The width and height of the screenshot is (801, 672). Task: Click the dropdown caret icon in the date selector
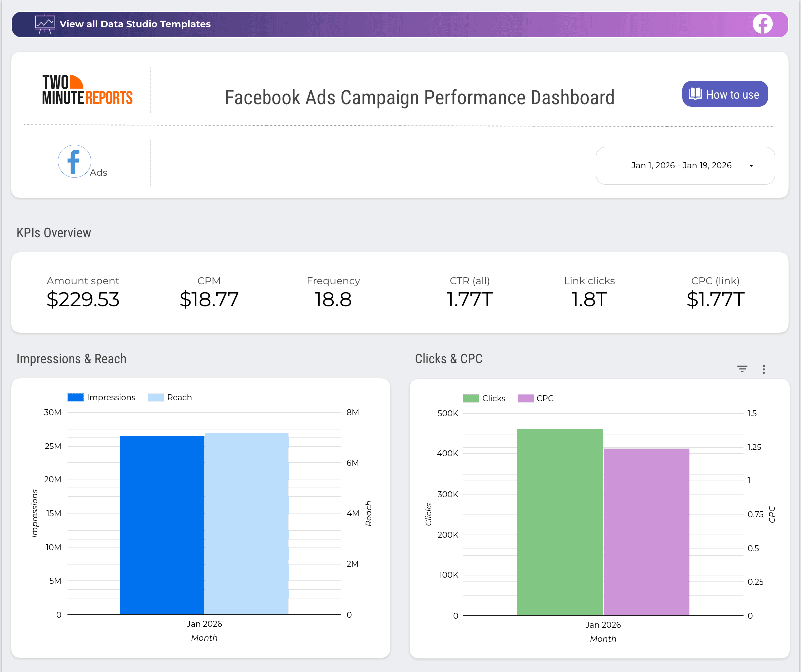(x=752, y=166)
